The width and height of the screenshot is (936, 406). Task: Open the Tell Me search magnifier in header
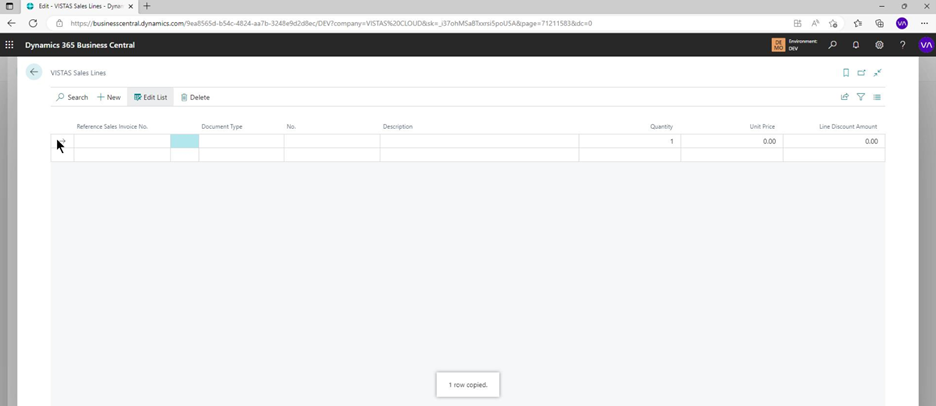coord(832,45)
